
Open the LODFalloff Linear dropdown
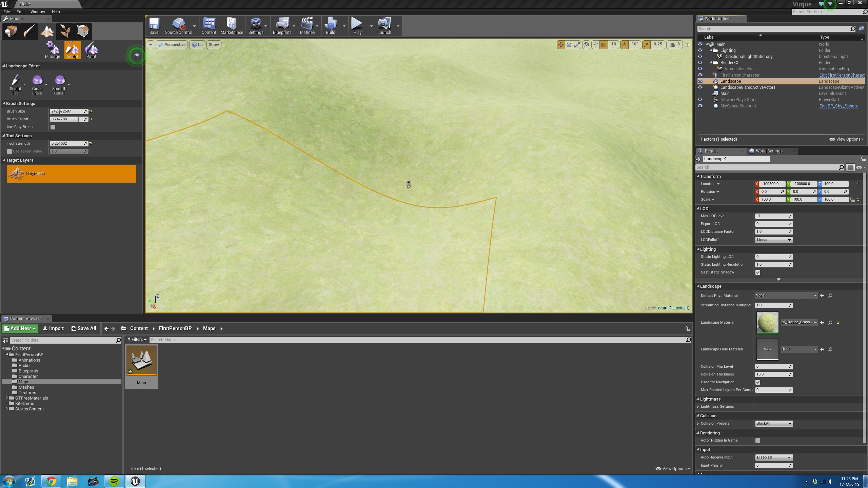(773, 240)
